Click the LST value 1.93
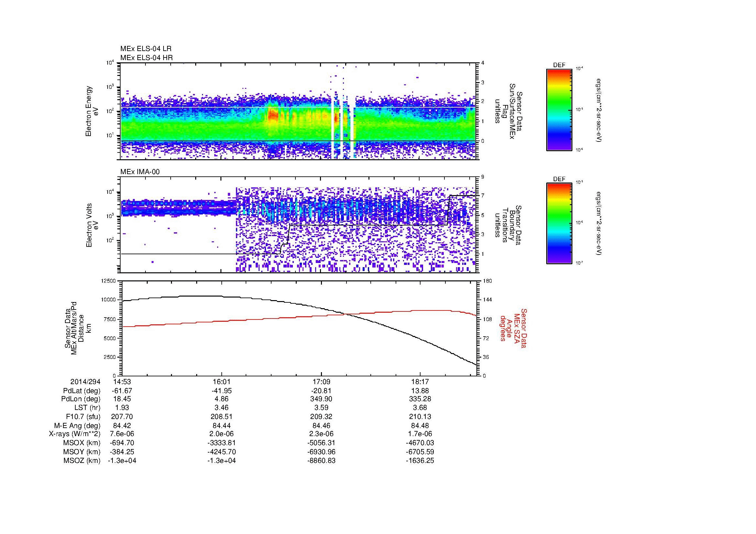 pos(122,408)
